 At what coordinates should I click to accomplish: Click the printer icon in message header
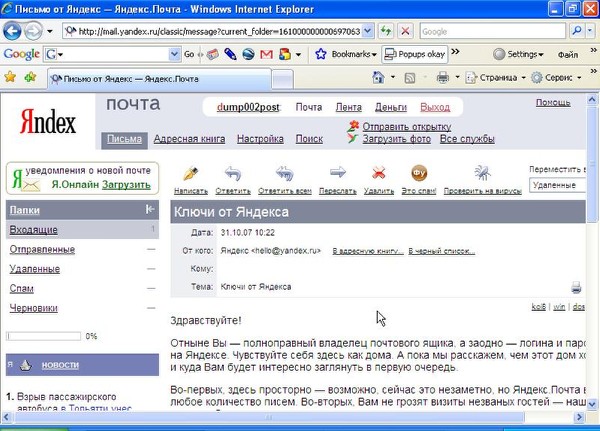tap(576, 287)
